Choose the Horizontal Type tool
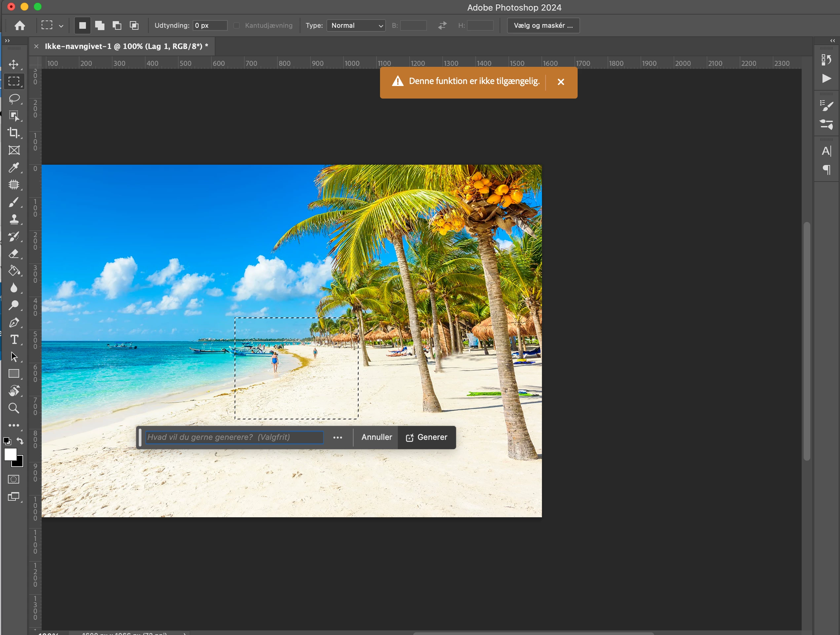Viewport: 840px width, 635px height. pyautogui.click(x=14, y=339)
